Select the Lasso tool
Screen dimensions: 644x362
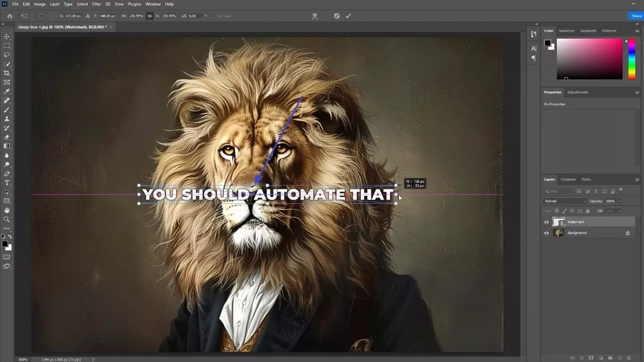coord(7,55)
